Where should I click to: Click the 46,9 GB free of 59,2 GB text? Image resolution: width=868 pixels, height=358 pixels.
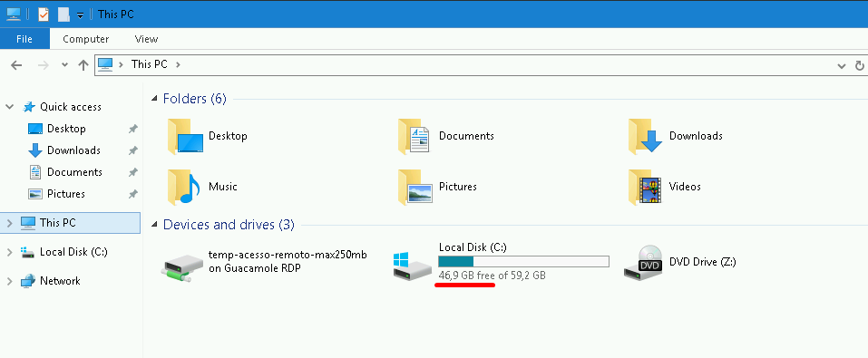click(493, 275)
